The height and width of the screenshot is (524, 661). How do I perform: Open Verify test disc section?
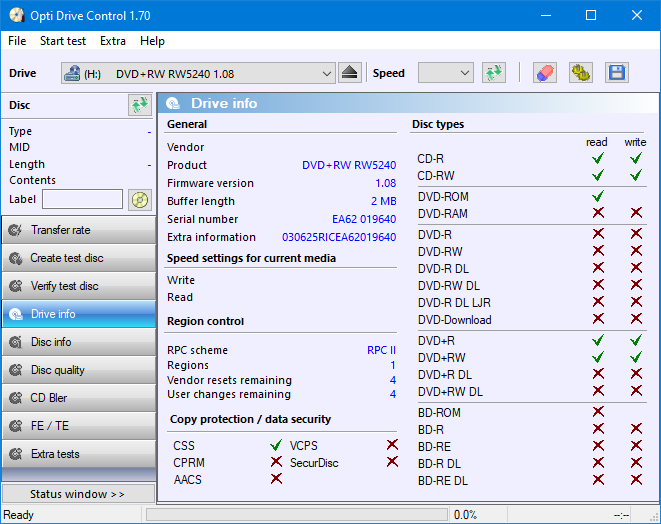coord(79,286)
